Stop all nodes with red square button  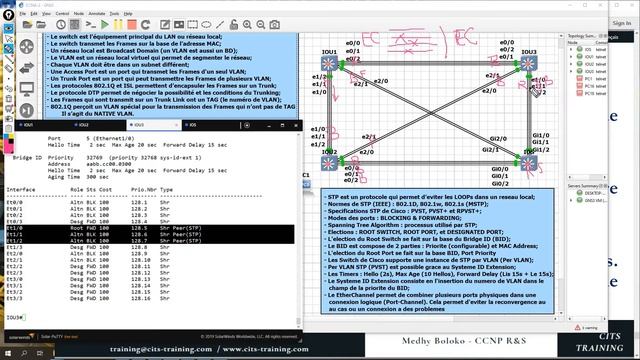click(x=131, y=25)
